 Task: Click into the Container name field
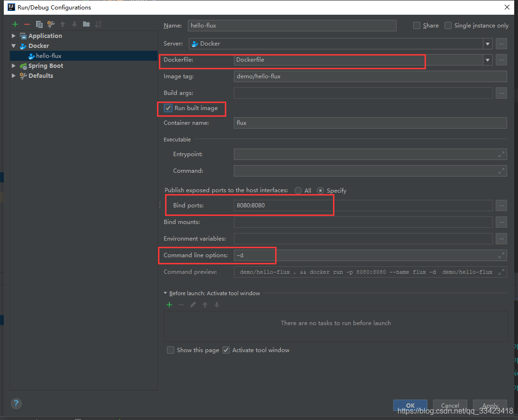370,123
